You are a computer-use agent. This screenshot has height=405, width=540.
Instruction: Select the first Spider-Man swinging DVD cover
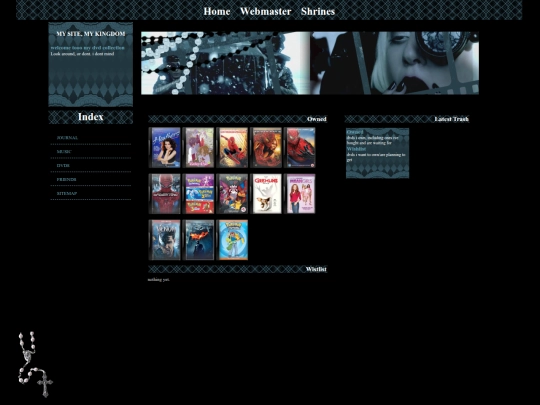(232, 147)
